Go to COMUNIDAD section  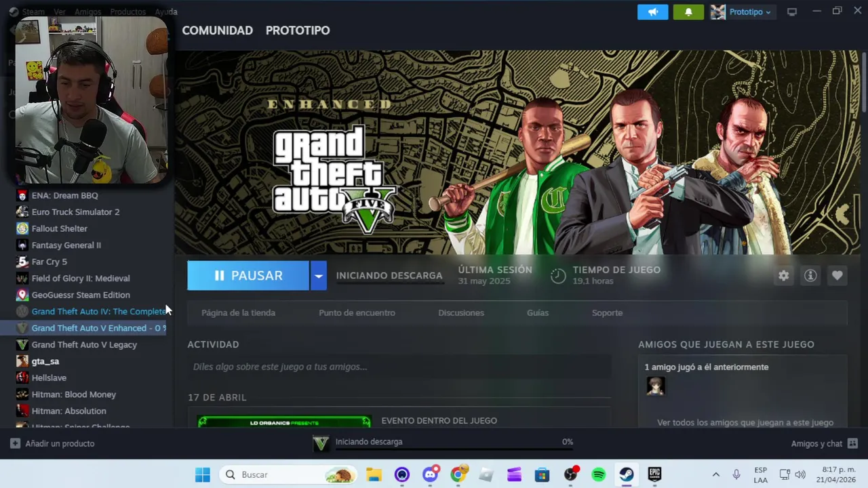[217, 30]
